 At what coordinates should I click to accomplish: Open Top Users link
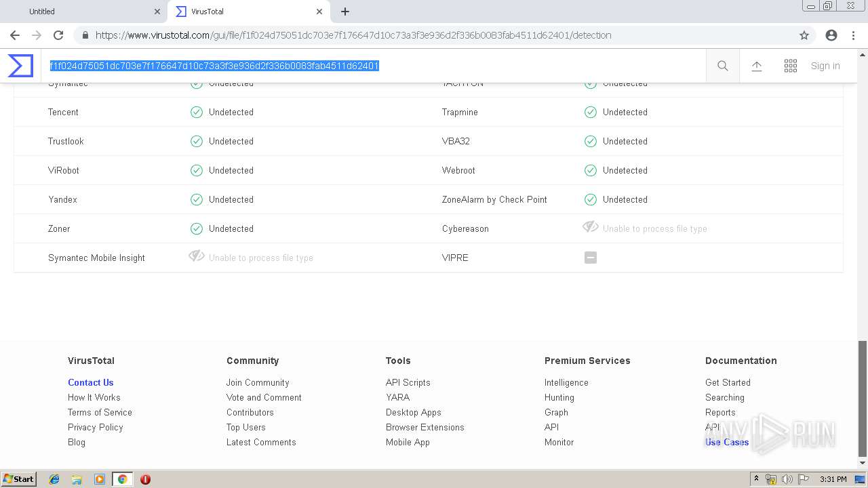246,427
